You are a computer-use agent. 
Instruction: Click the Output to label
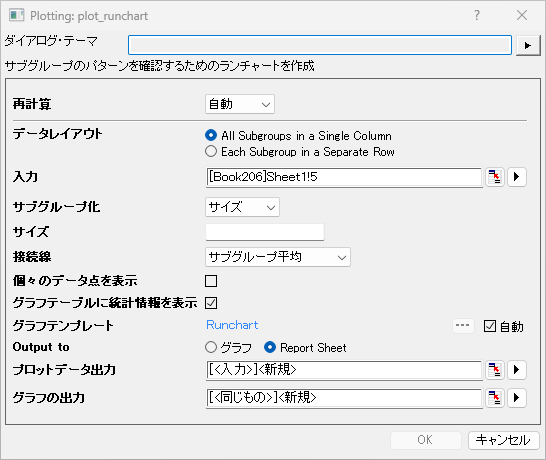tap(41, 347)
